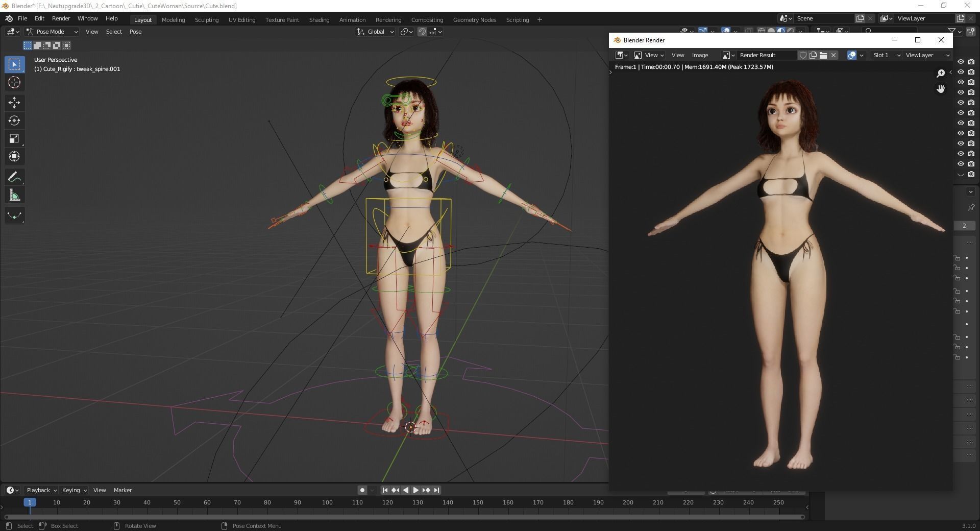Screen dimensions: 980x531
Task: Switch to Sculpting workspace tab
Action: point(207,20)
